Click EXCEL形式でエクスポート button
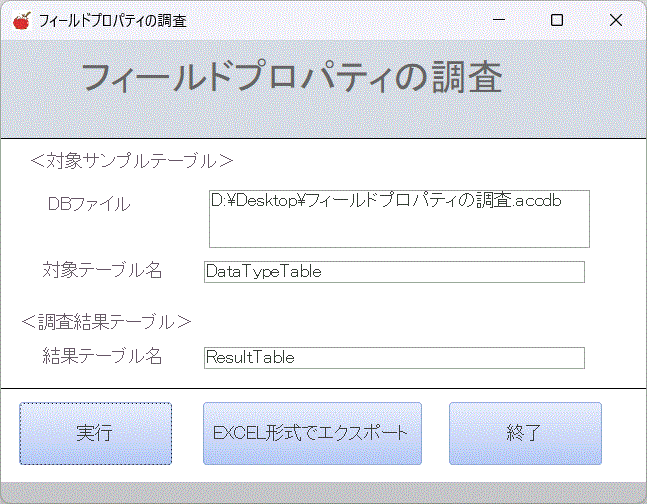 (312, 433)
